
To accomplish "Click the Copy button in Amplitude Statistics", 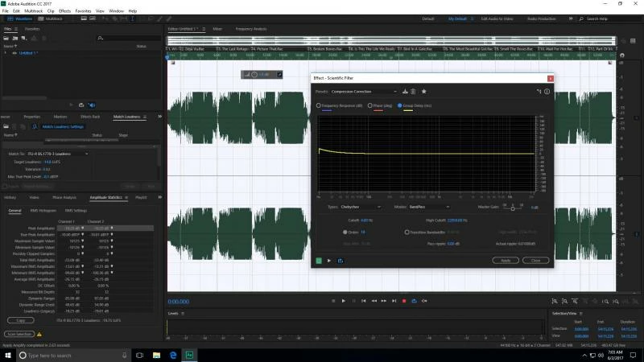I will (x=21, y=320).
